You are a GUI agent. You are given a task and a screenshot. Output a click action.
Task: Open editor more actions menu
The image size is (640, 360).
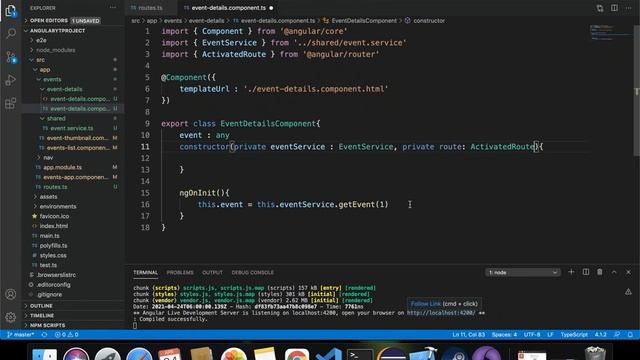click(x=628, y=8)
